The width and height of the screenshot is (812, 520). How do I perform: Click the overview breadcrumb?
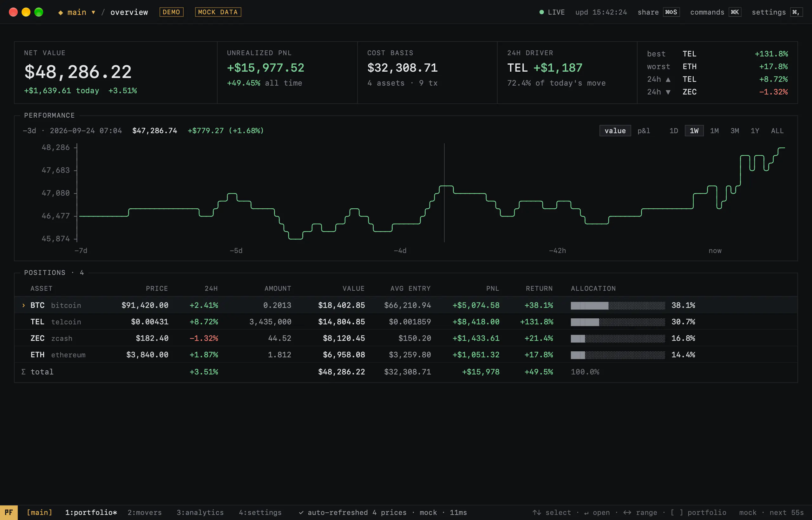[x=129, y=12]
